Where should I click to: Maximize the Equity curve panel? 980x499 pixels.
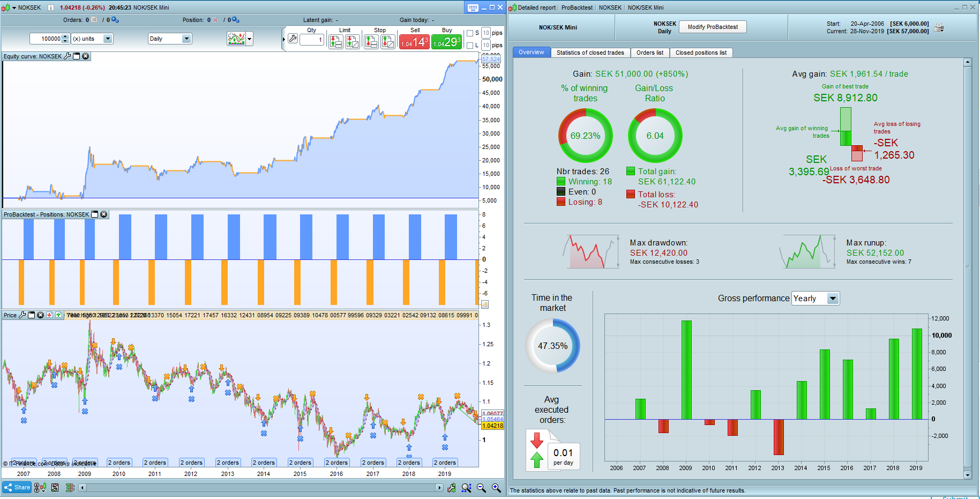77,56
